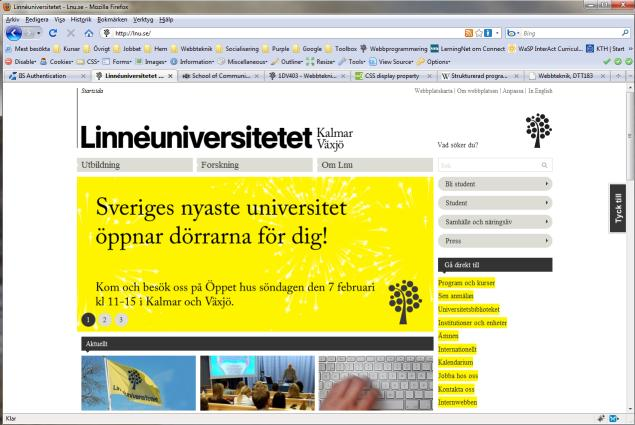Click the Forward navigation arrow
This screenshot has width=635, height=425.
(29, 33)
